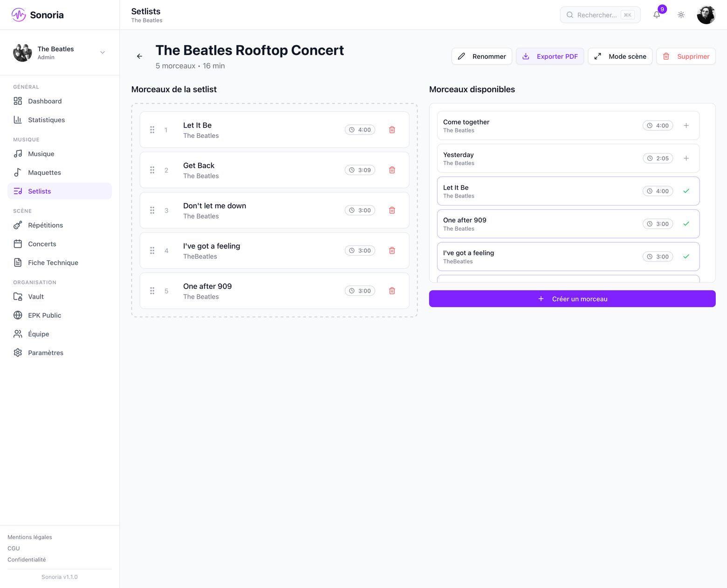Click the drag handle of Don't let me down
Screen dimensions: 727x588
(152, 211)
